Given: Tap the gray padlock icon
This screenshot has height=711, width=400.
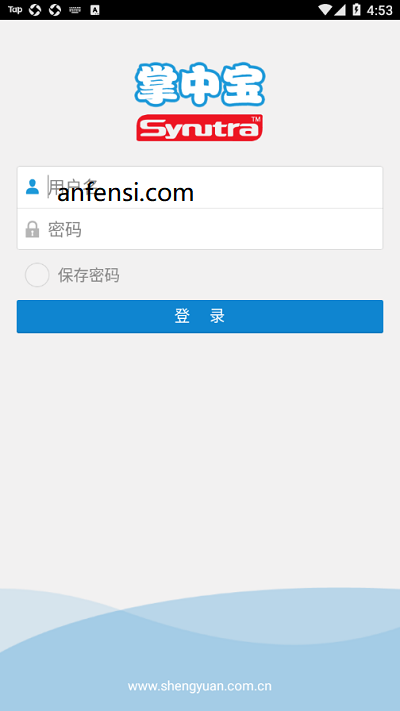Looking at the screenshot, I should pos(32,229).
